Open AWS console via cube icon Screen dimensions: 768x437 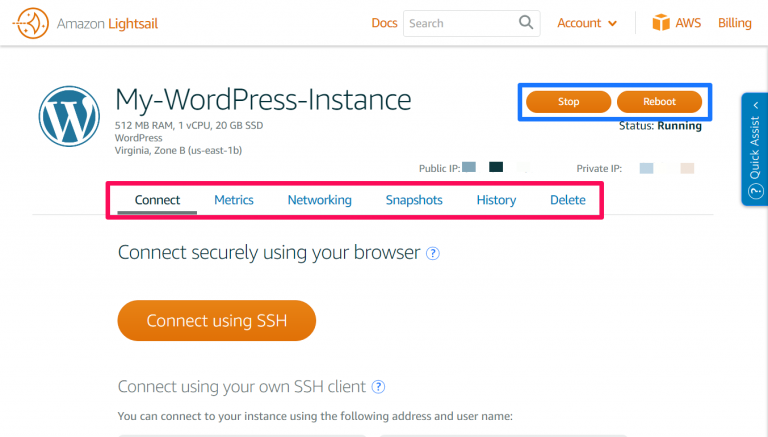pyautogui.click(x=661, y=23)
